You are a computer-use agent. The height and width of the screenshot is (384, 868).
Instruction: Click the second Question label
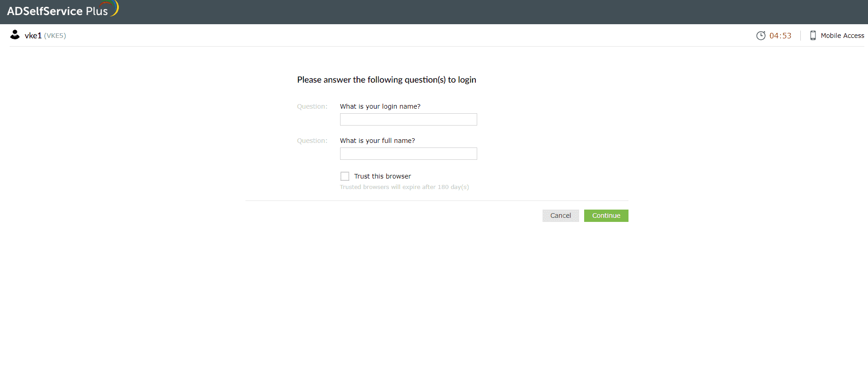(x=312, y=141)
